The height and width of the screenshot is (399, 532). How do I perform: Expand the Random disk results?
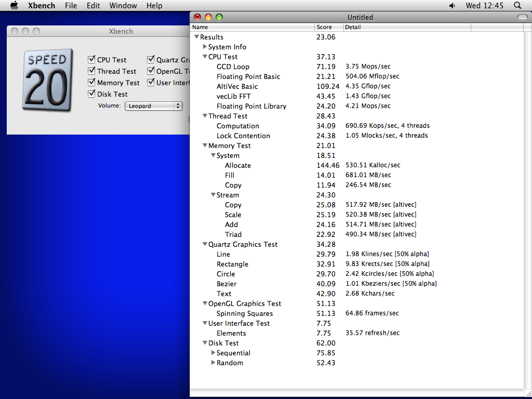point(213,362)
